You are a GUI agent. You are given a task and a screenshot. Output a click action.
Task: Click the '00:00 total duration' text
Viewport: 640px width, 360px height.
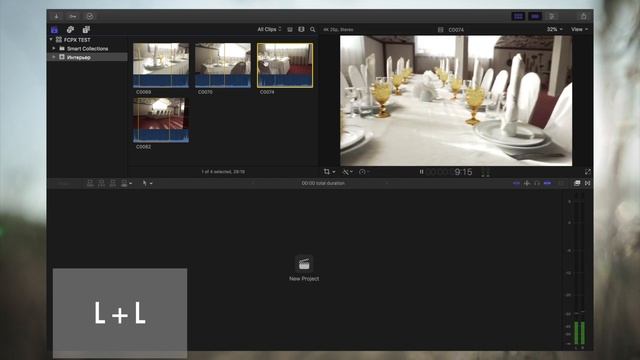coord(323,183)
